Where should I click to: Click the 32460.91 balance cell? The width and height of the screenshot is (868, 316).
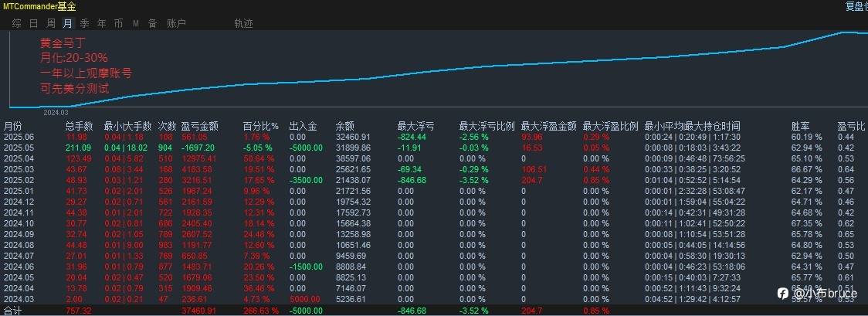(x=353, y=138)
